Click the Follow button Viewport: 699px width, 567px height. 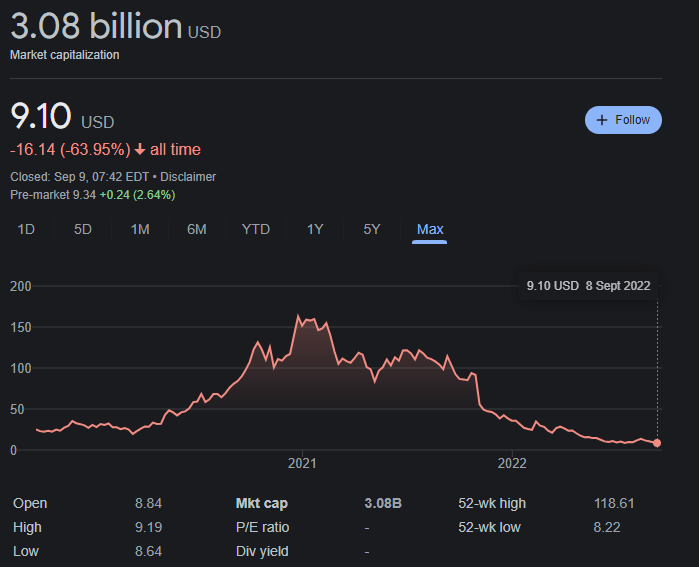pos(623,120)
